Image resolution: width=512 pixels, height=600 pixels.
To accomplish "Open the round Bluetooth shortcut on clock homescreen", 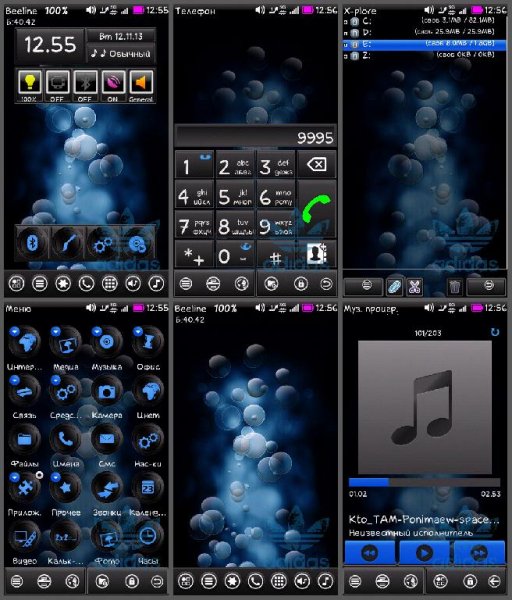I will (x=33, y=243).
